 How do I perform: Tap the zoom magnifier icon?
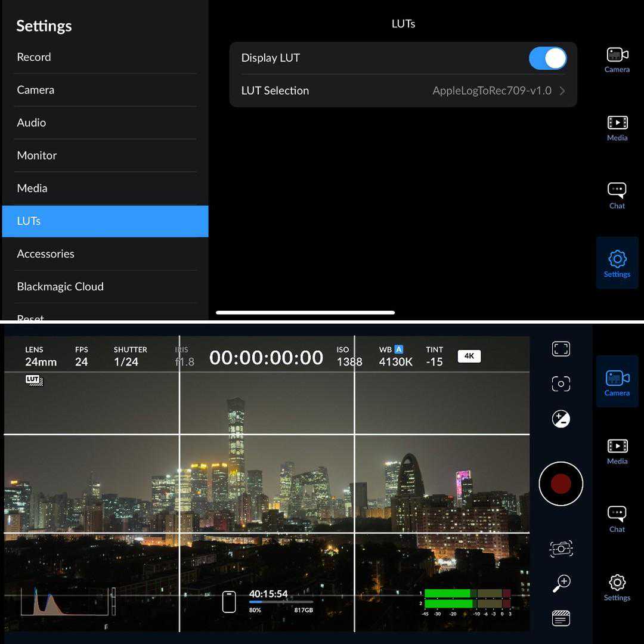pyautogui.click(x=561, y=583)
